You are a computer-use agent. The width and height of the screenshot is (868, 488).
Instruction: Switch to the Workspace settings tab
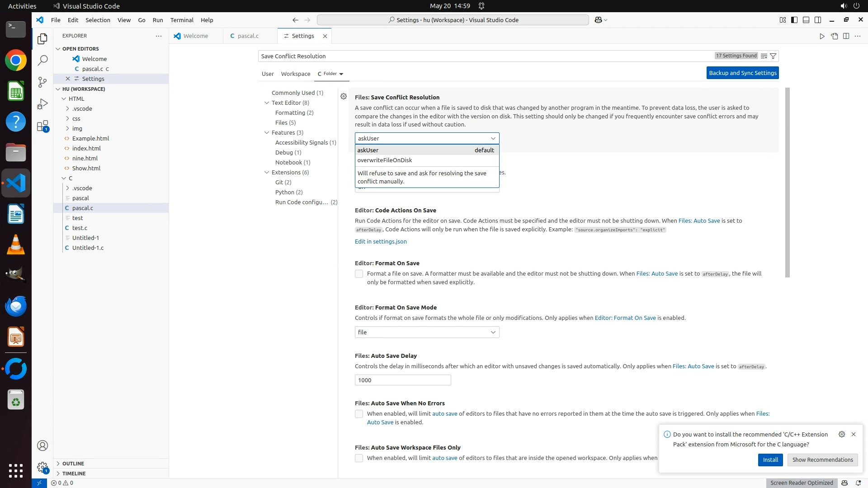click(295, 74)
